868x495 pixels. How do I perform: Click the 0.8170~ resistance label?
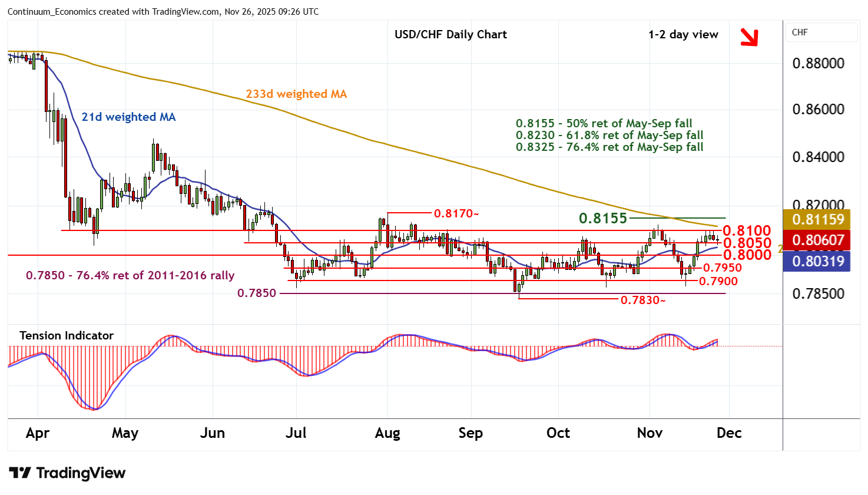(456, 213)
